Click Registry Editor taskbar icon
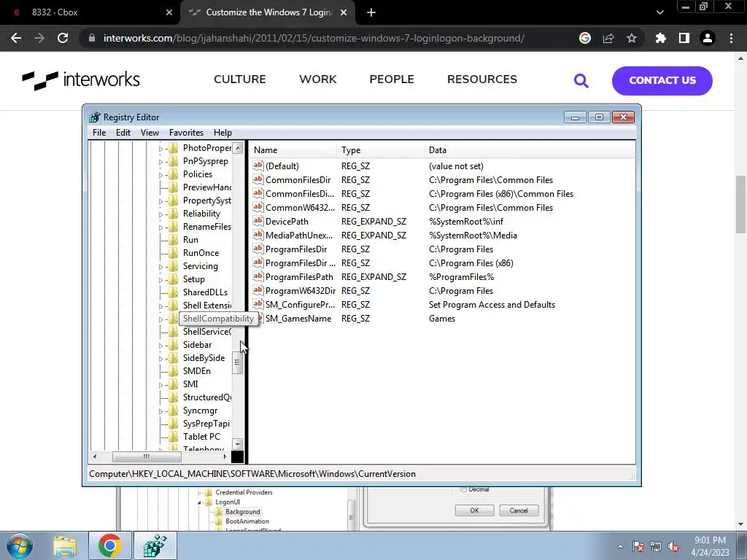 tap(155, 545)
